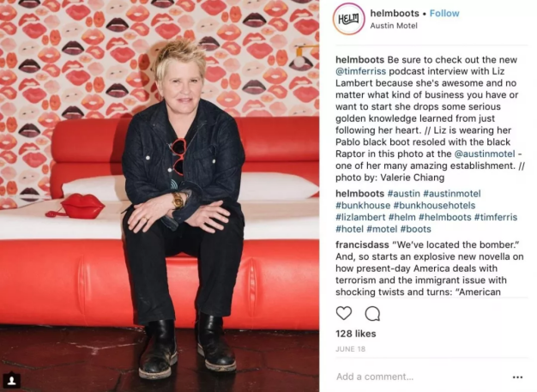The image size is (537, 392).
Task: Like the post with the heart icon
Action: click(x=344, y=313)
